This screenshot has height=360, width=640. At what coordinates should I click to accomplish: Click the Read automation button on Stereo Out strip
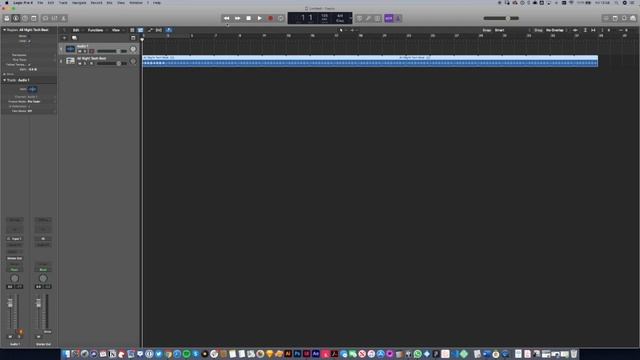[43, 270]
